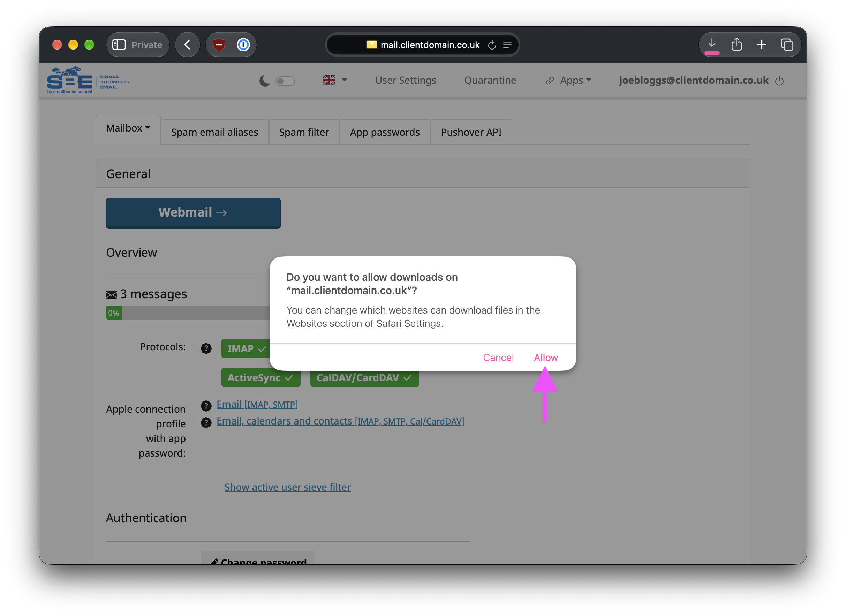
Task: Click the CalDAV/CardDAV protocol badge
Action: (364, 377)
